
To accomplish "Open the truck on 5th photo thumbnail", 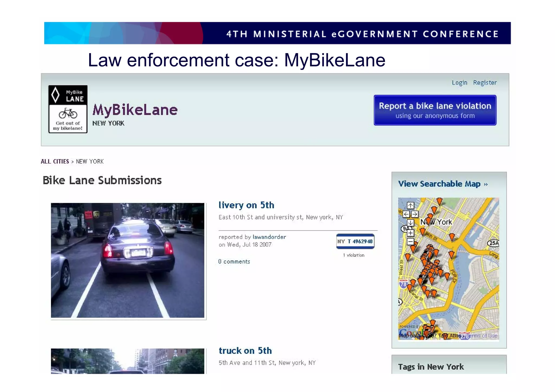I will point(128,361).
